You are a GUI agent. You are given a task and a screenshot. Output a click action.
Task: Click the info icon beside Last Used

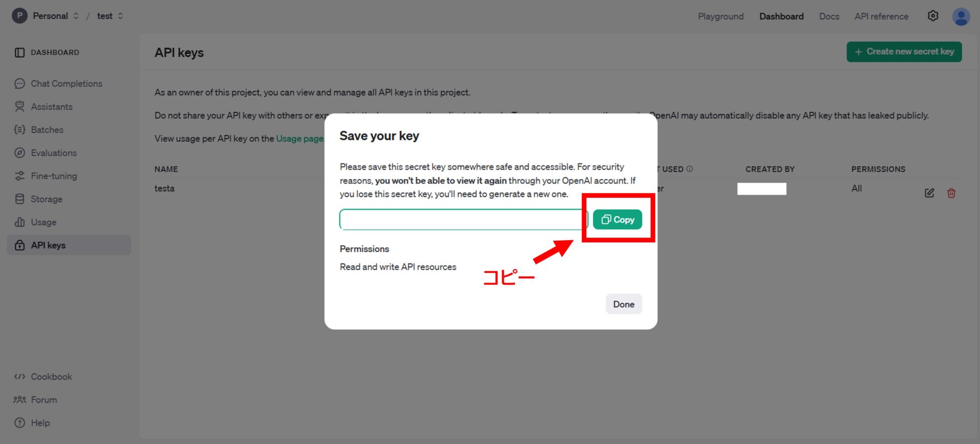coord(690,169)
